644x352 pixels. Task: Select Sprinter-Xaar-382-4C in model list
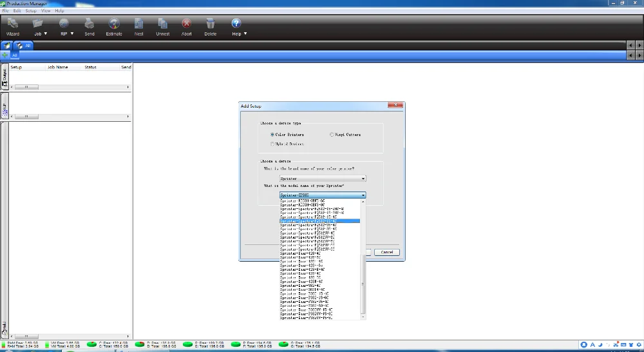coord(319,286)
